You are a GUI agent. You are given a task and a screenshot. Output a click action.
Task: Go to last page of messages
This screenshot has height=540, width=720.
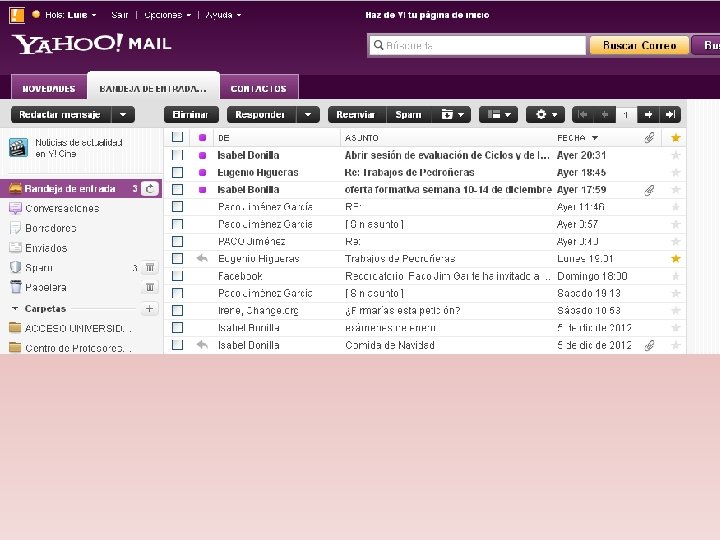670,114
